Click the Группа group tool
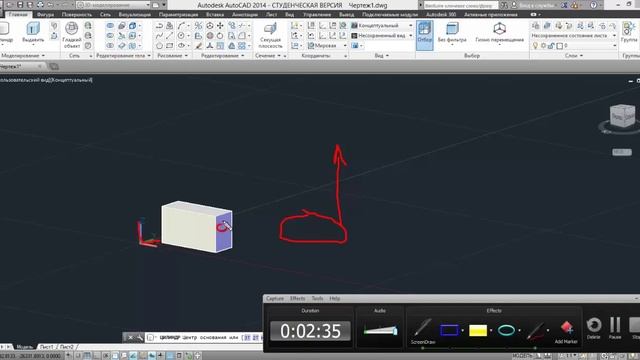 pos(629,33)
